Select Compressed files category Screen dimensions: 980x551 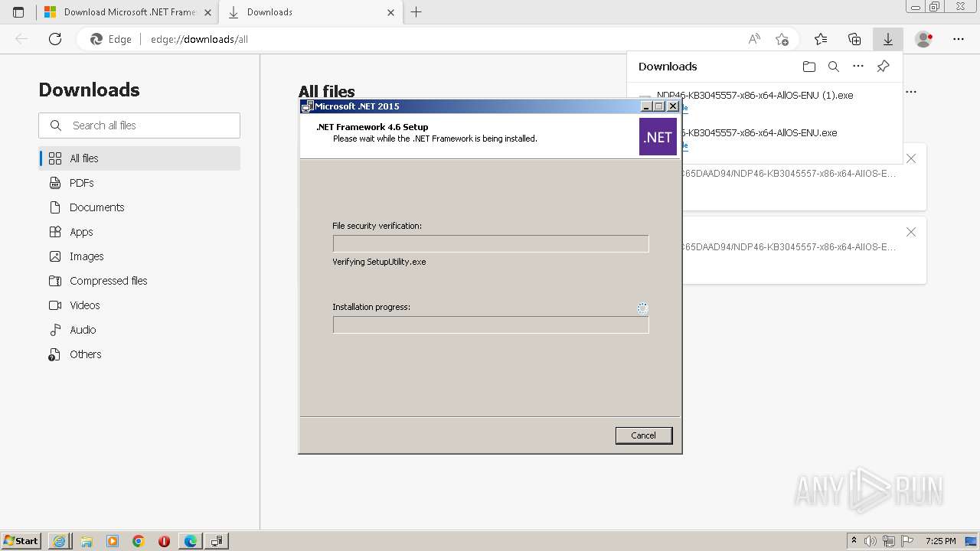coord(139,281)
